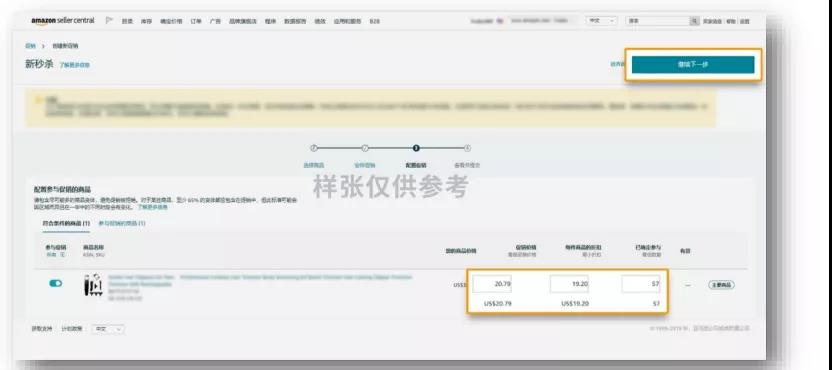Toggle the product participation switch off
The image size is (832, 370).
55,283
